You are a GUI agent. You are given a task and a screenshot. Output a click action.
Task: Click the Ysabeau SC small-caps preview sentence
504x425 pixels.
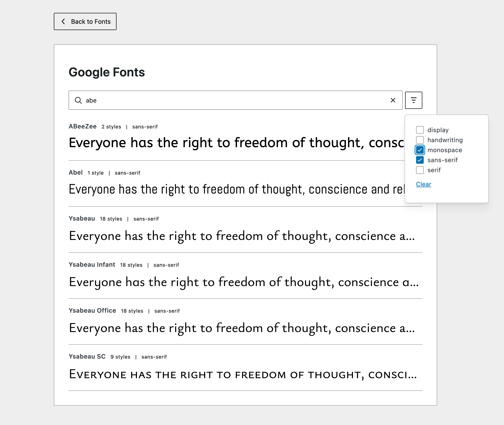pos(243,374)
